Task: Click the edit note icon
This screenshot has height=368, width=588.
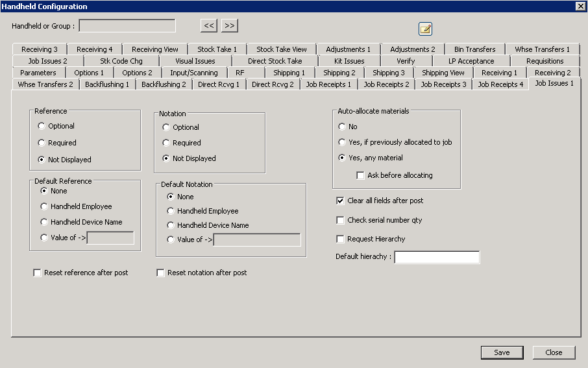Action: pos(425,29)
